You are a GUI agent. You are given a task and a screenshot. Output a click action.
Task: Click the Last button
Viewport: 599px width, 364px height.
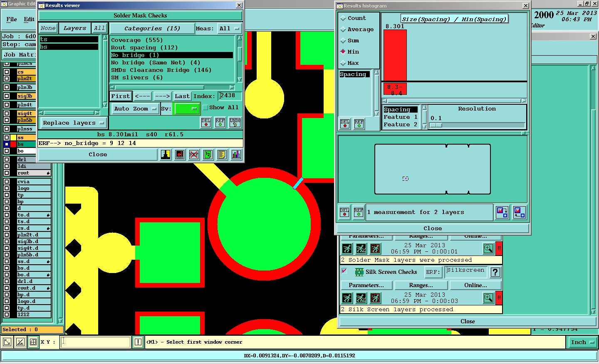pyautogui.click(x=182, y=96)
